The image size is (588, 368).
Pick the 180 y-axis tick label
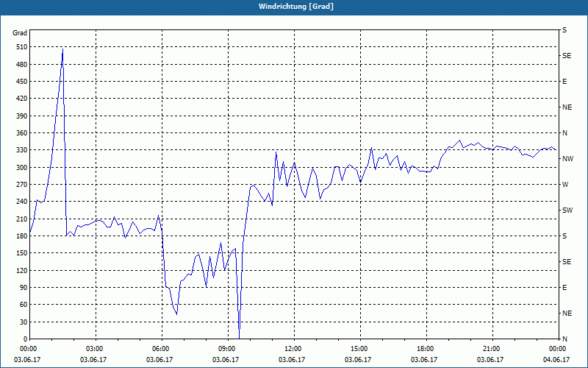point(22,236)
